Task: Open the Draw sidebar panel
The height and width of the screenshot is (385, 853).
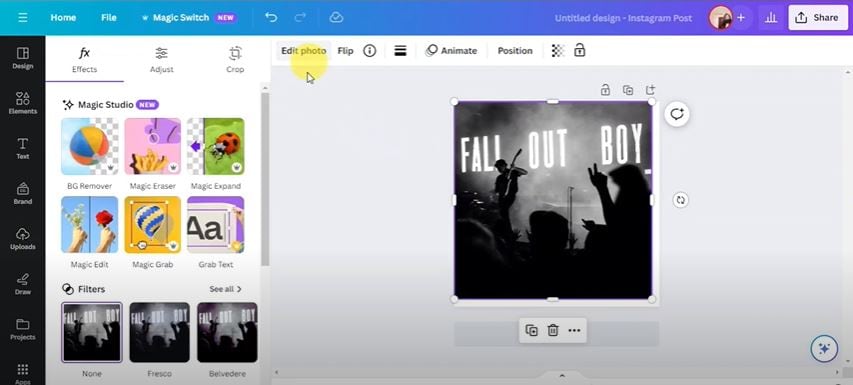Action: (22, 284)
